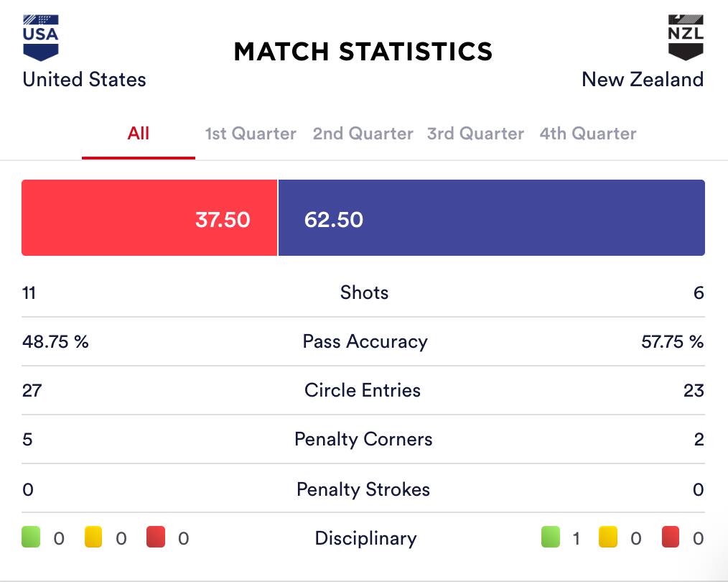
Task: Click the USA team shield icon
Action: pos(41,38)
